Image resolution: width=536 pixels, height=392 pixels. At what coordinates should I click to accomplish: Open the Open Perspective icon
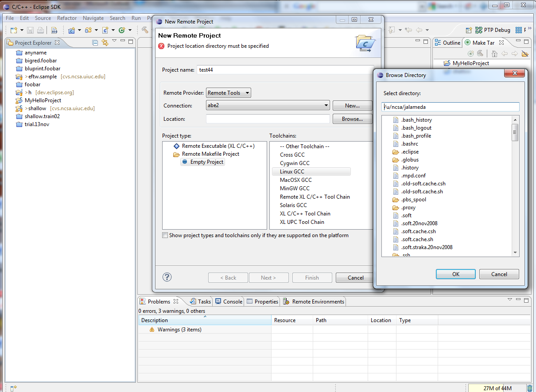(468, 30)
